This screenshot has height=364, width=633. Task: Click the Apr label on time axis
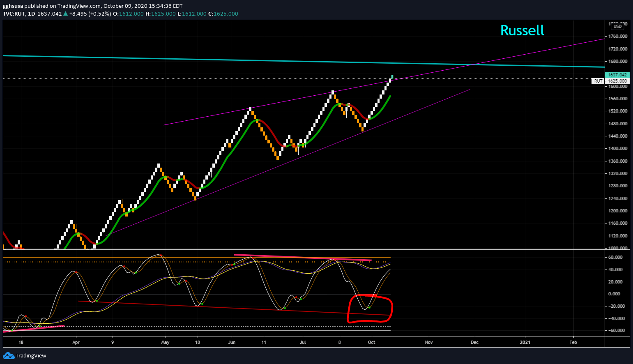click(76, 342)
